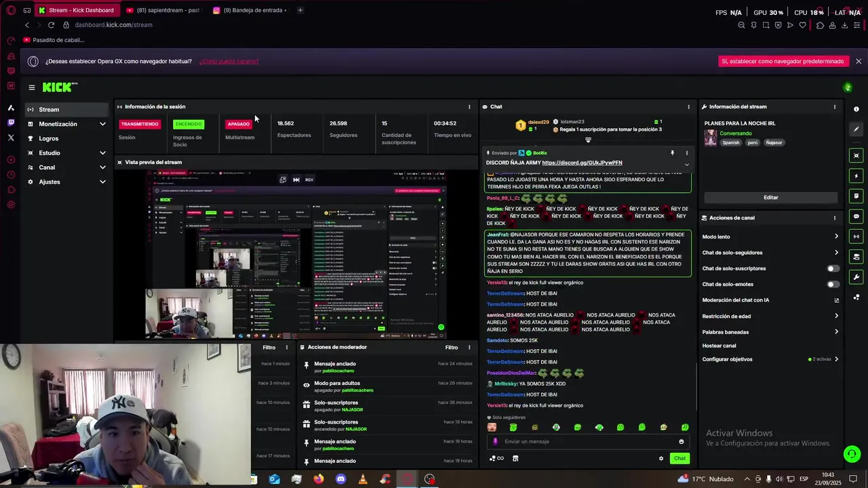Image resolution: width=868 pixels, height=488 pixels.
Task: Click the first emote in quick emote row
Action: point(492,428)
